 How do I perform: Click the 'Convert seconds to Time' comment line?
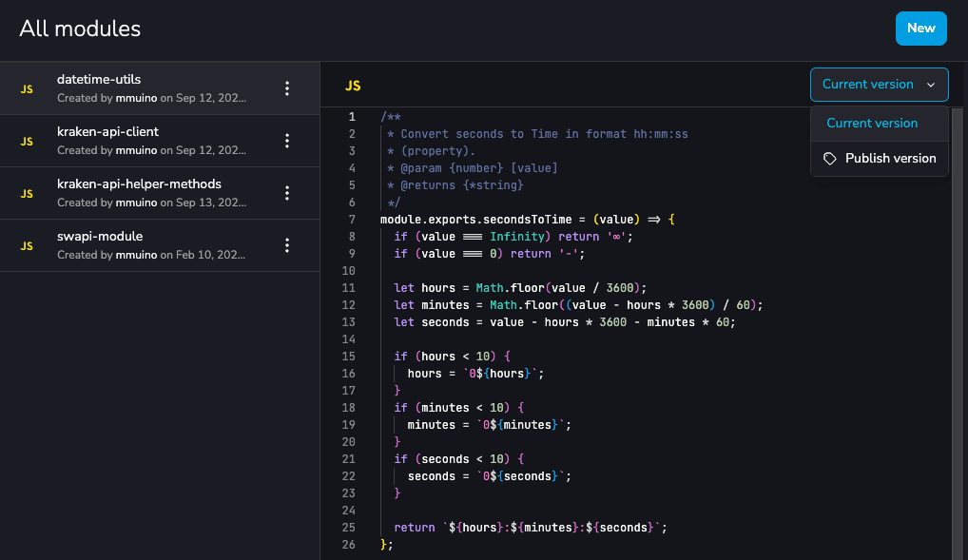point(537,134)
